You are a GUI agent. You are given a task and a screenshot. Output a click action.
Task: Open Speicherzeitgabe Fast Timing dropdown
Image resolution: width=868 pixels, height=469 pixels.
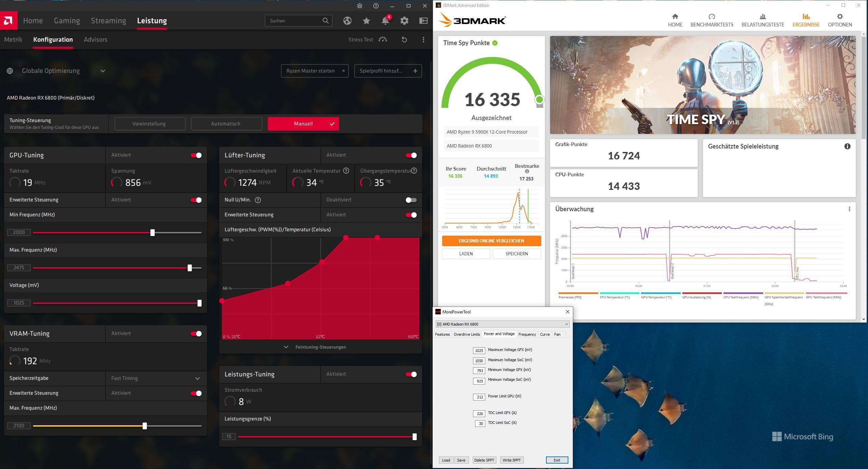click(x=197, y=378)
